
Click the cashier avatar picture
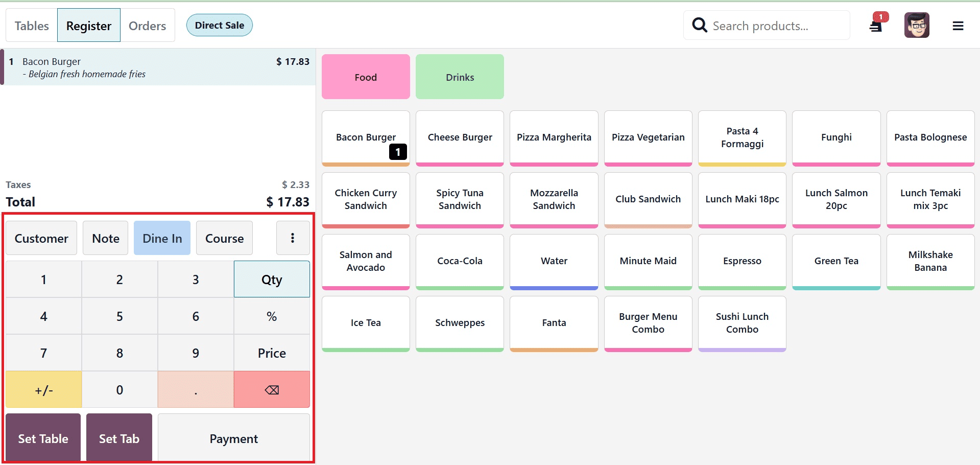pos(917,25)
